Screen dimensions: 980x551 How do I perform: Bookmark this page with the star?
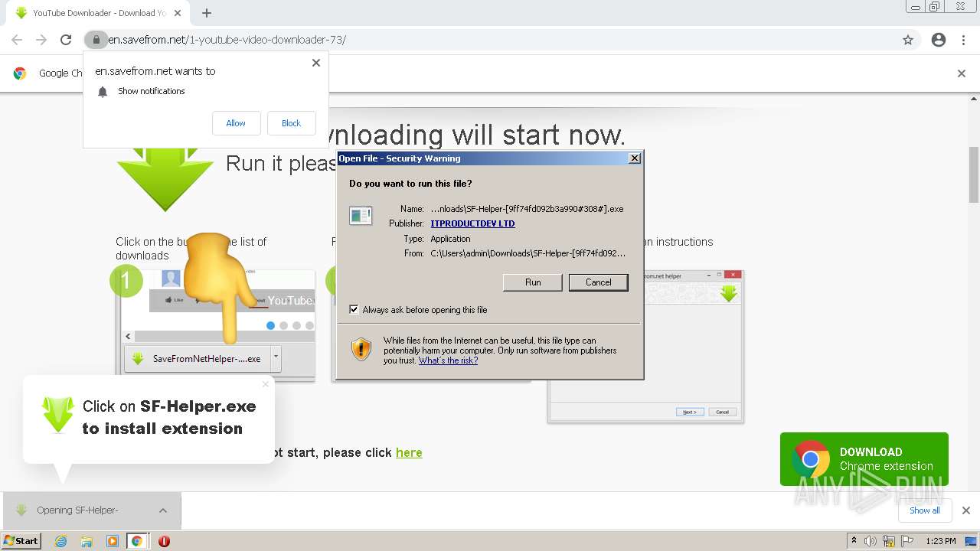point(908,40)
